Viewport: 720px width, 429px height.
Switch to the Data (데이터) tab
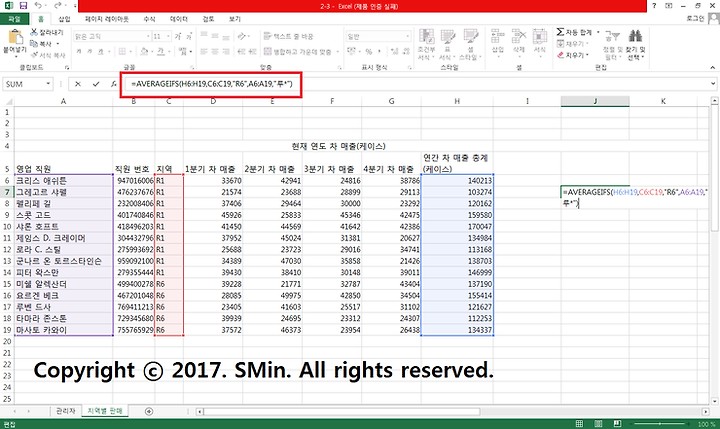(x=179, y=19)
